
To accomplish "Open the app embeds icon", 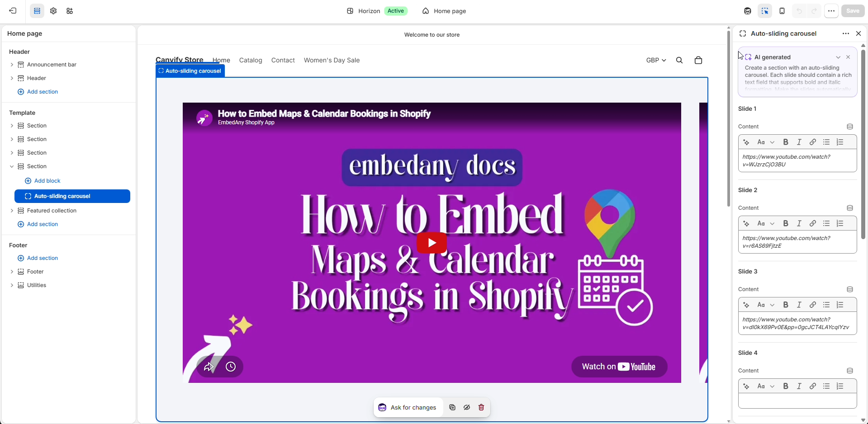I will 70,11.
